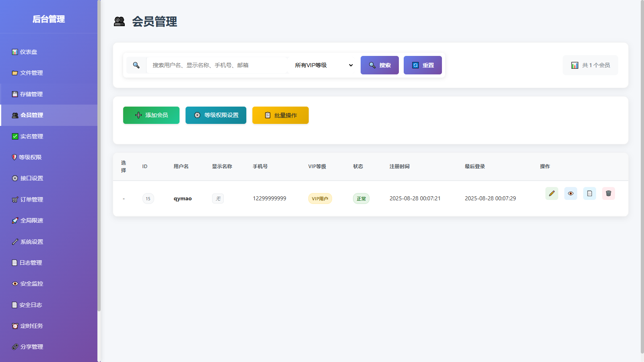Open Real-name Management with the checkmark icon
The width and height of the screenshot is (644, 362).
(x=31, y=136)
